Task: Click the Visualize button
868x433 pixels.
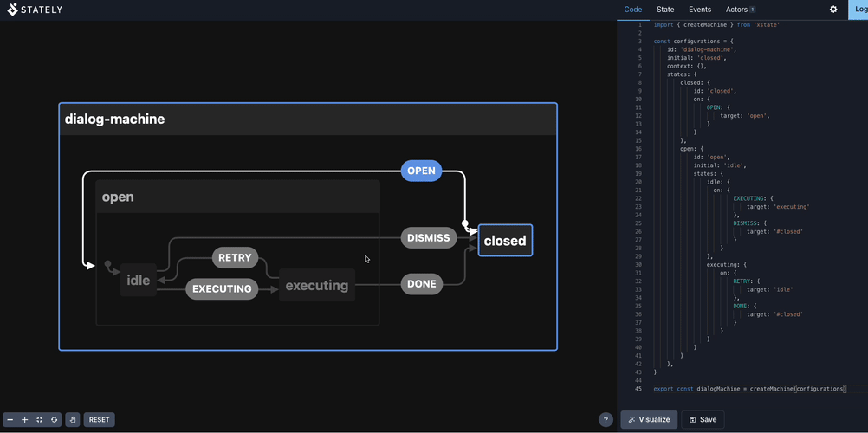Action: (649, 419)
